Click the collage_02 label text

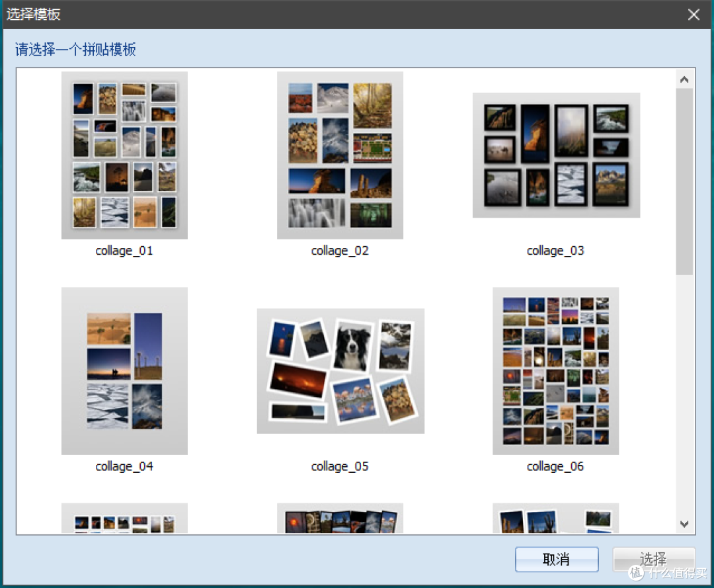pos(340,251)
